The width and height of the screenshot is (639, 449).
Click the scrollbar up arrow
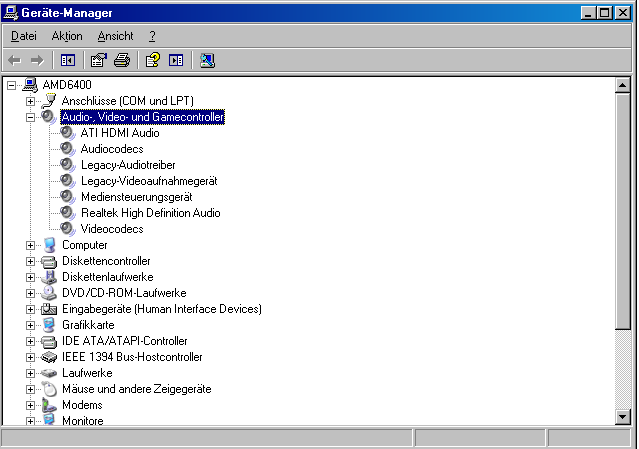(623, 85)
